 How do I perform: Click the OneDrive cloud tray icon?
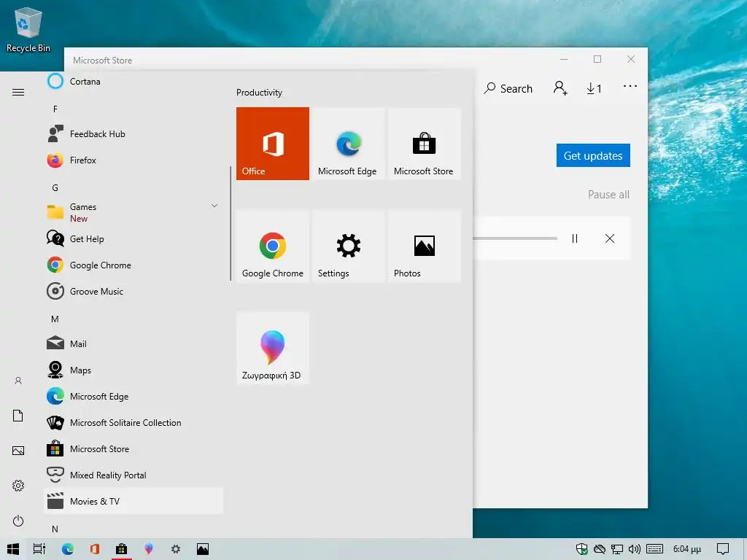click(600, 549)
